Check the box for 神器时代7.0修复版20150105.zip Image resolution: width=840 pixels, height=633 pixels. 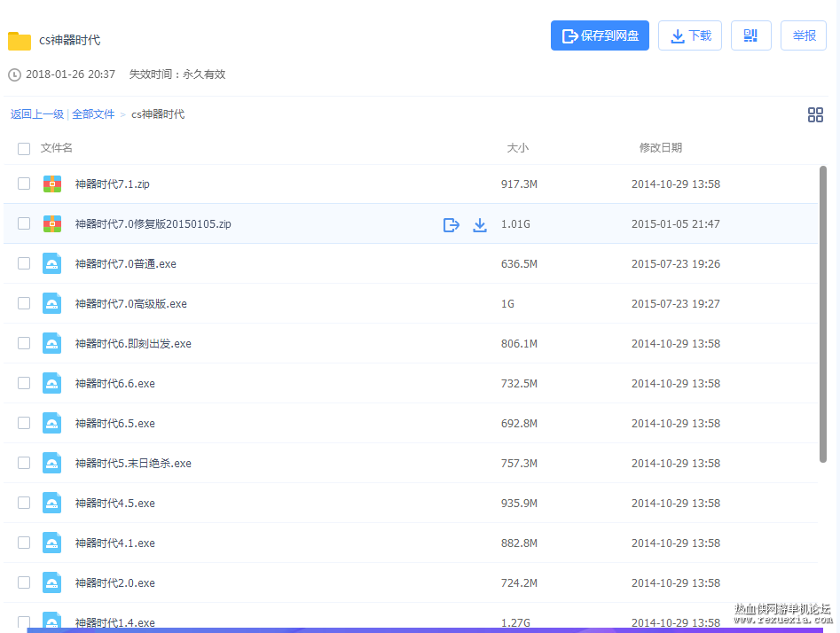point(24,223)
